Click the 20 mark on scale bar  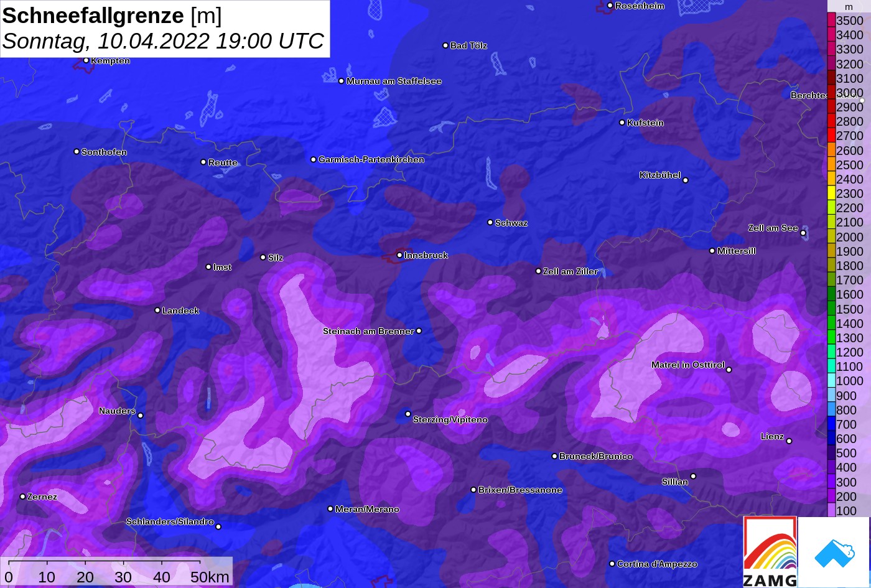point(85,577)
